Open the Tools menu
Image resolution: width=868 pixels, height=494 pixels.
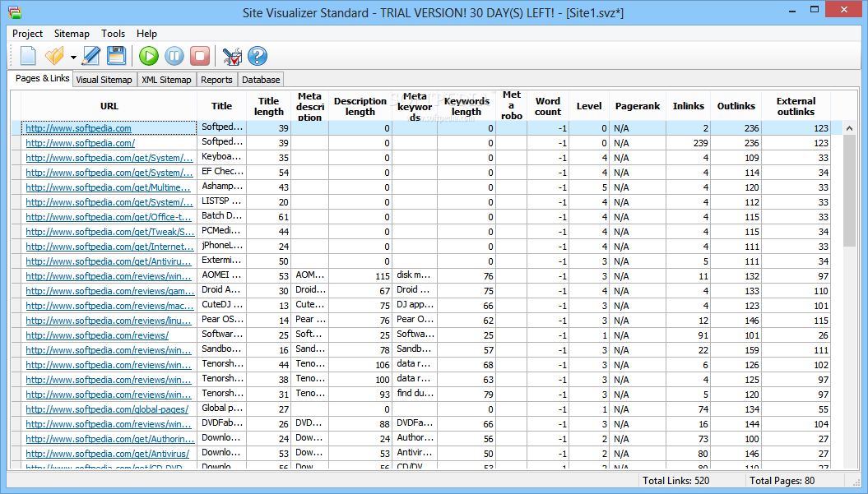pyautogui.click(x=113, y=34)
